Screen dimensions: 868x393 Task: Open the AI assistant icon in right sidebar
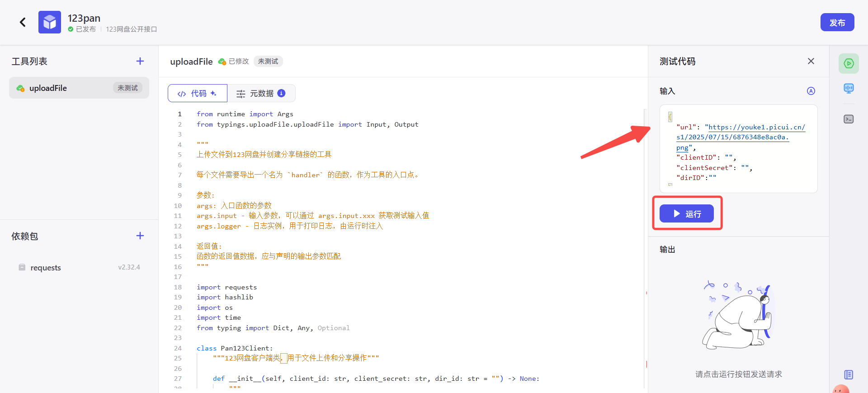[x=849, y=88]
